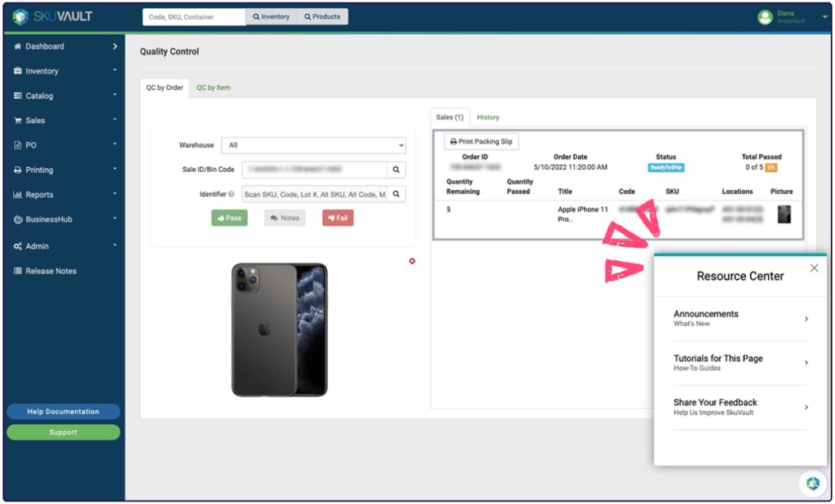Click the Catalog list icon

click(x=18, y=96)
